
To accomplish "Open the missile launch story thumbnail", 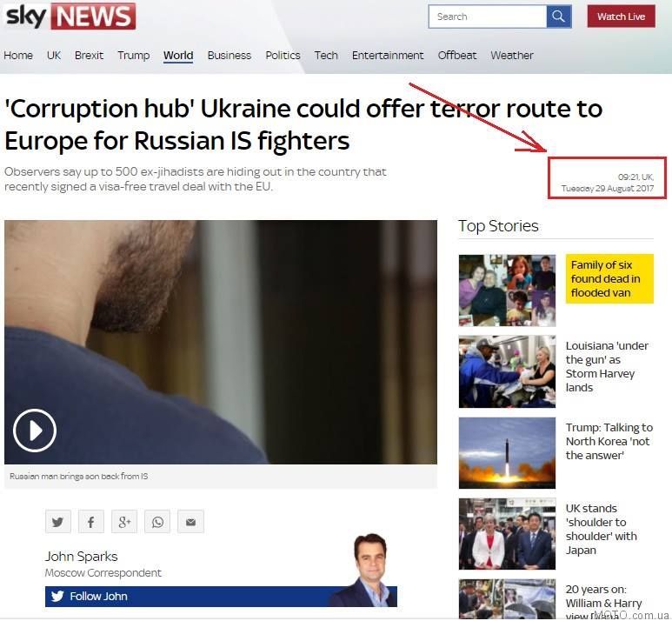I will tap(507, 453).
